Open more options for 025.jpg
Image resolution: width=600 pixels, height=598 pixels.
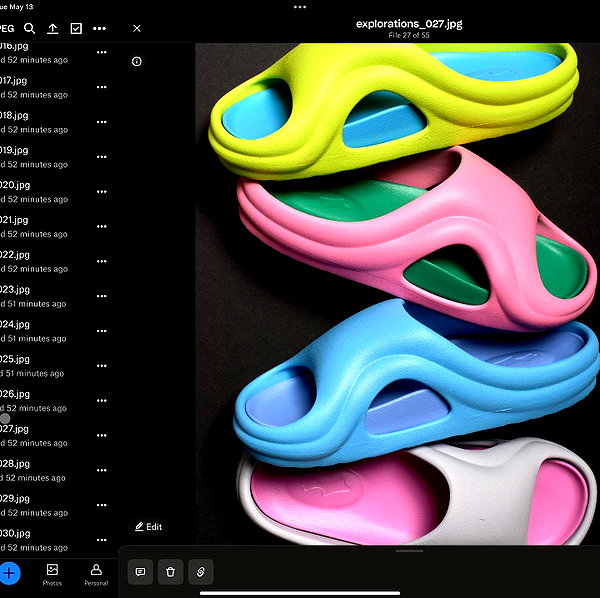point(102,365)
